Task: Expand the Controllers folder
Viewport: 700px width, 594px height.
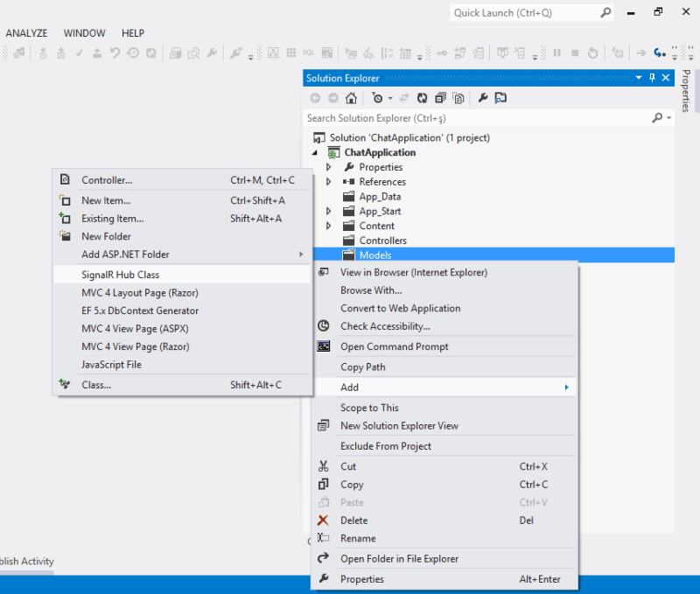Action: pos(329,240)
